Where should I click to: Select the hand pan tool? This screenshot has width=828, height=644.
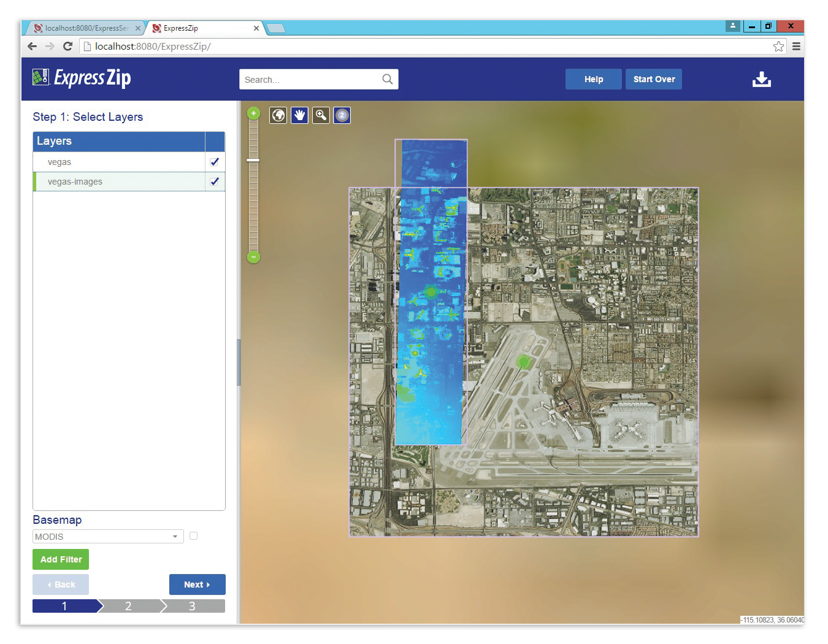pos(299,115)
